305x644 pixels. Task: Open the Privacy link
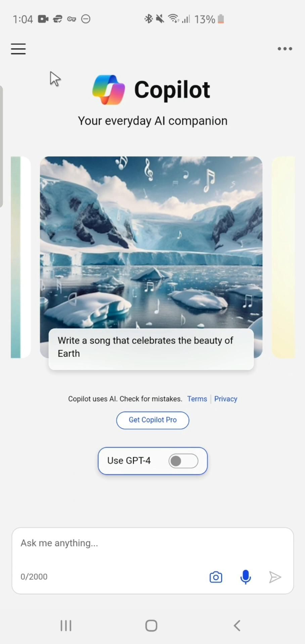point(226,399)
